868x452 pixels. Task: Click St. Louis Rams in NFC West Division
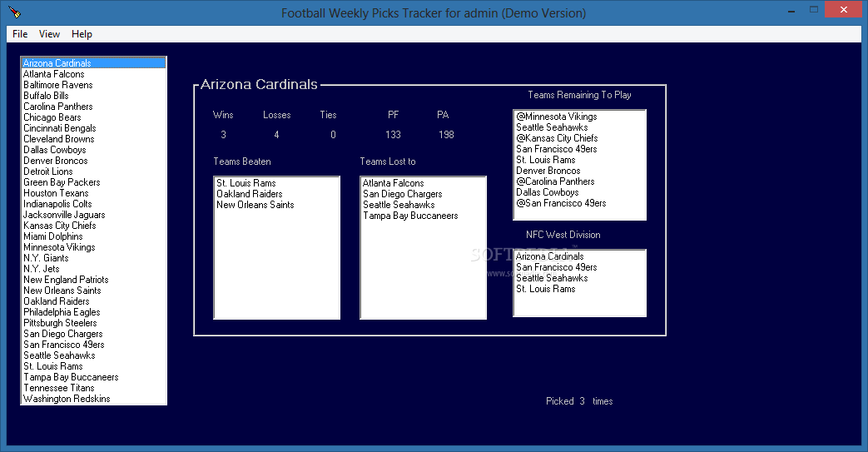(x=579, y=289)
